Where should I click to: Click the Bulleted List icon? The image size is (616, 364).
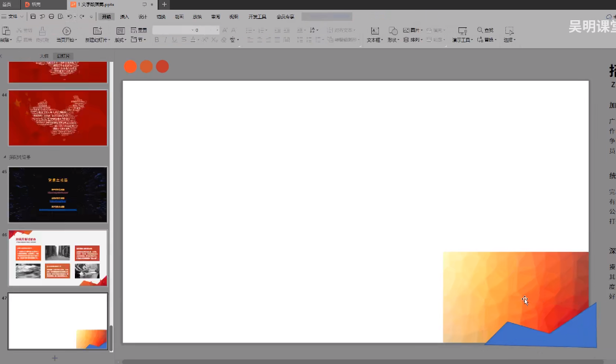[x=249, y=30]
